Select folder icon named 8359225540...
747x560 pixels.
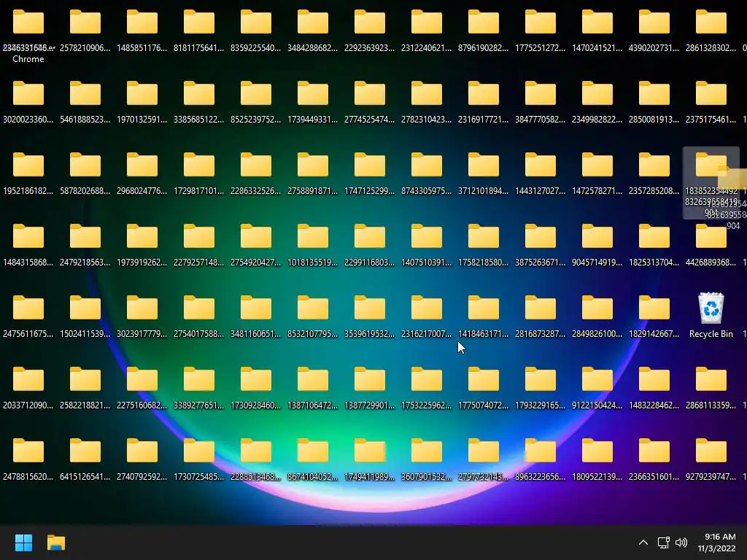pyautogui.click(x=256, y=23)
